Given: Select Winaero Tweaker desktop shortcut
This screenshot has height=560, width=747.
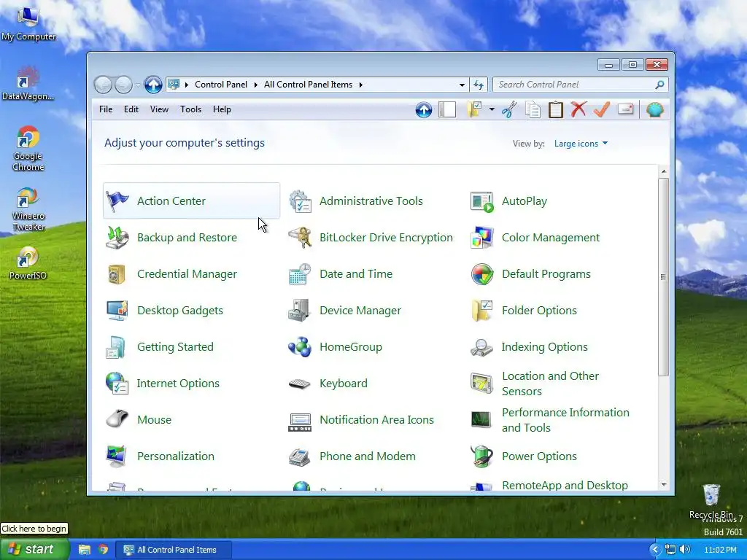Looking at the screenshot, I should (x=28, y=209).
